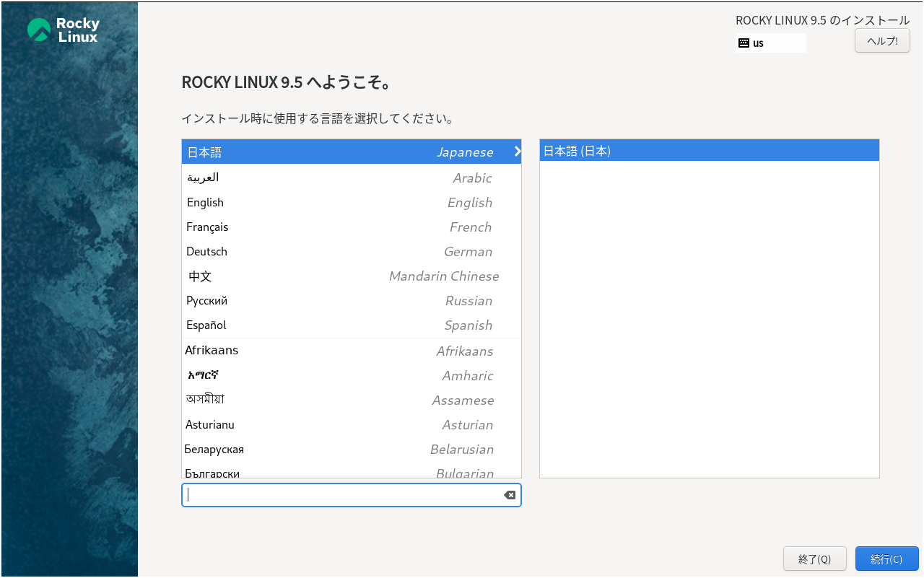Open the ヘルプ! help button
Screen dimensions: 924x578
click(882, 40)
